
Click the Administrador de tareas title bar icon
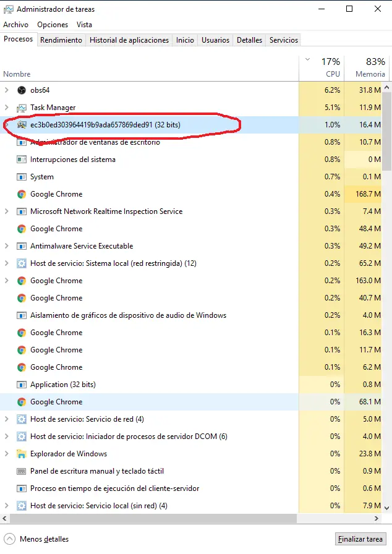point(8,9)
